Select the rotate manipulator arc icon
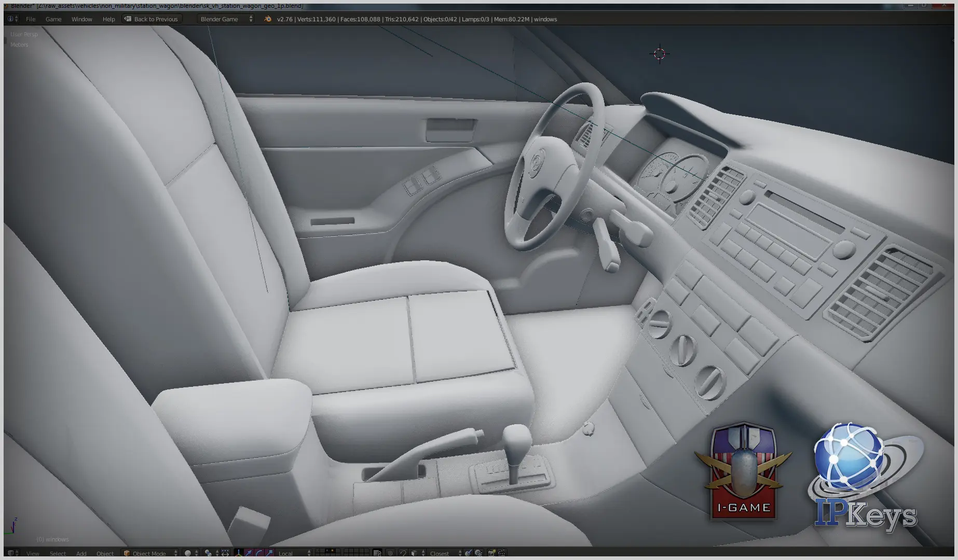The image size is (958, 560). click(x=259, y=553)
